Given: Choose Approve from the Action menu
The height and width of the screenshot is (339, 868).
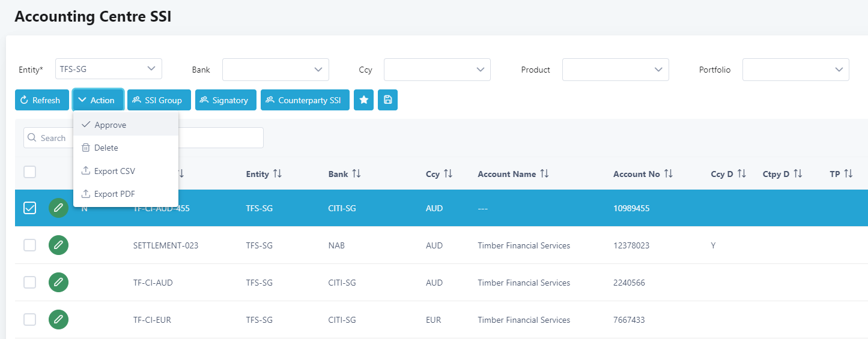Looking at the screenshot, I should coord(110,125).
